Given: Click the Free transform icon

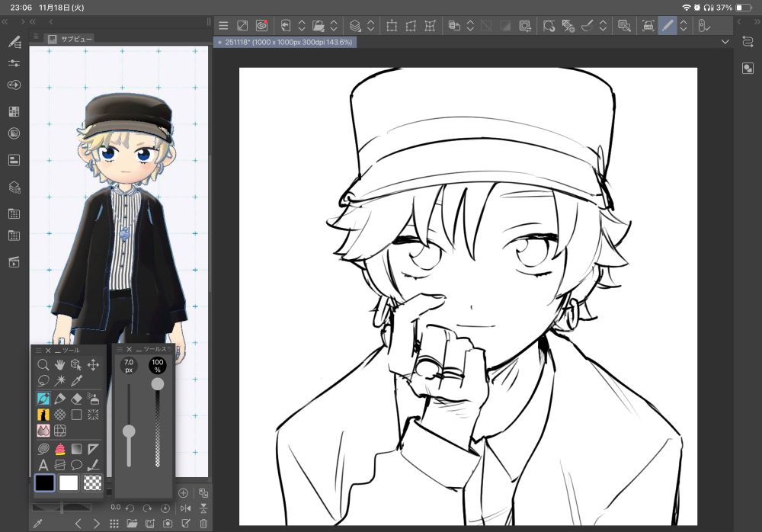Looking at the screenshot, I should pyautogui.click(x=411, y=25).
